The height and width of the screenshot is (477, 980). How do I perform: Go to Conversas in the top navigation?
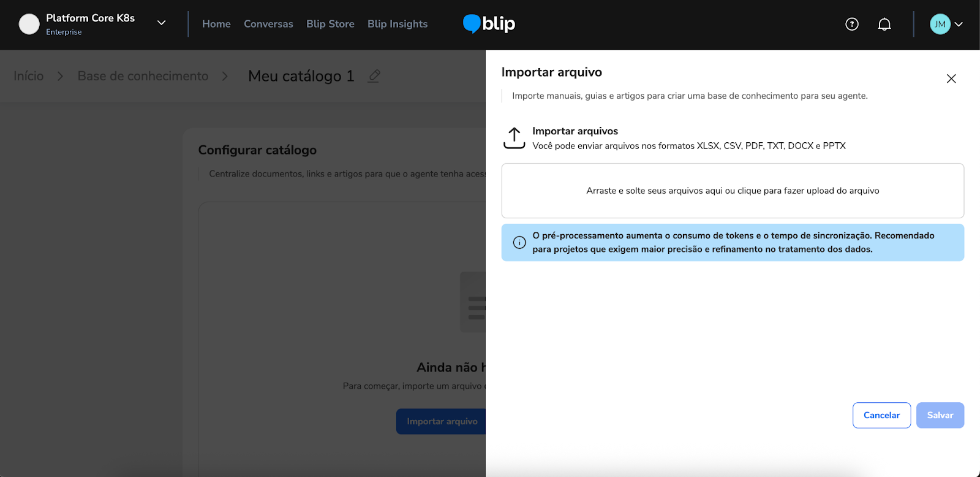coord(268,24)
